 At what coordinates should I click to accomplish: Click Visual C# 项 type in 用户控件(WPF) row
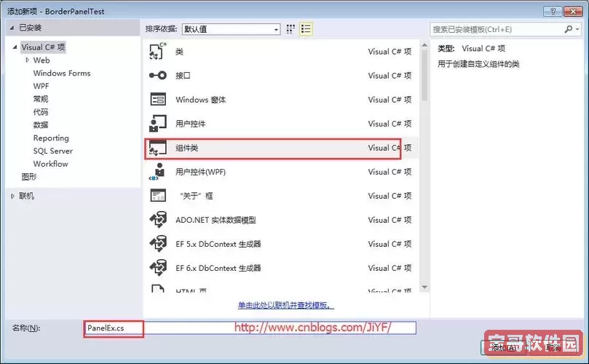click(390, 172)
